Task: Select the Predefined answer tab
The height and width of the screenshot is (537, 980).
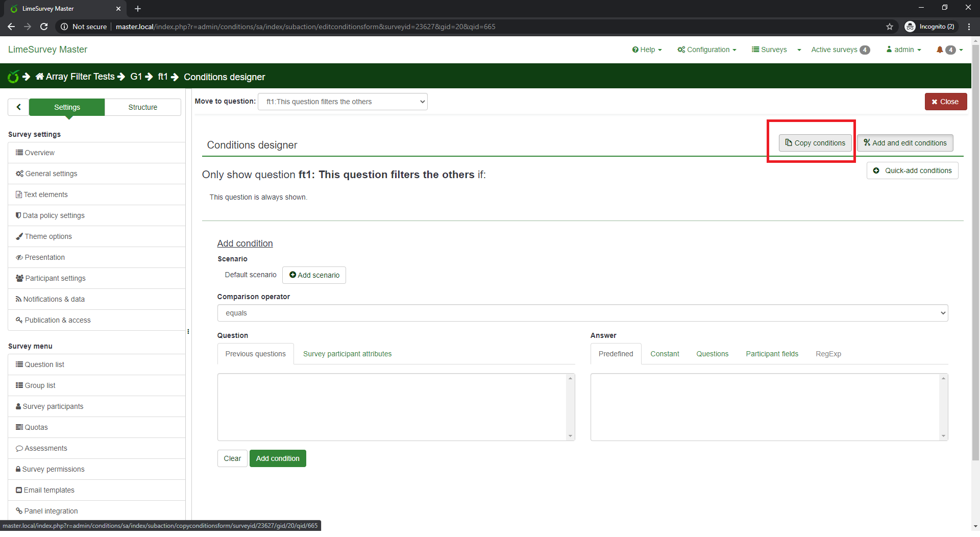Action: (616, 354)
